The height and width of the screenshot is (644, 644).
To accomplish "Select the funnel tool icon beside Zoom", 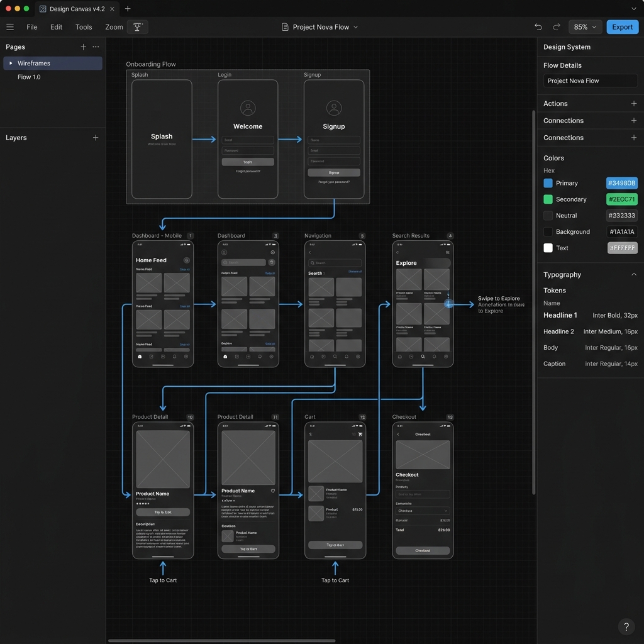I will pos(138,26).
